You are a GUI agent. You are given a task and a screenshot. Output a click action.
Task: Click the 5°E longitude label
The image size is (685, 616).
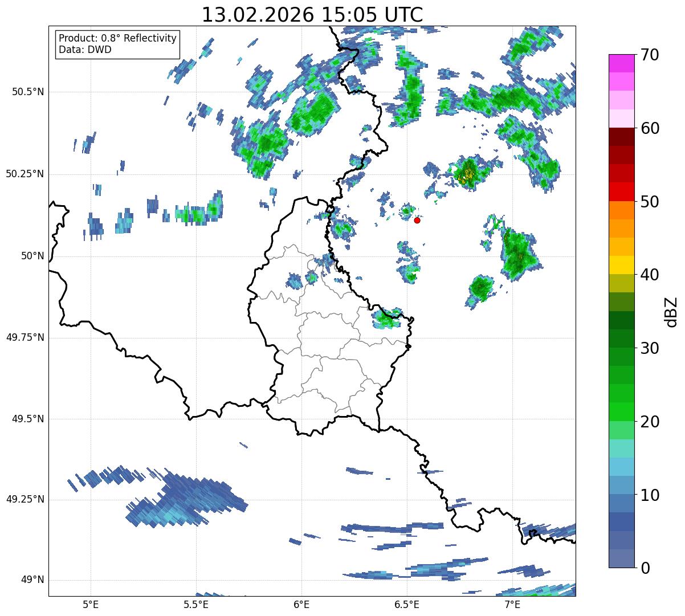[91, 605]
